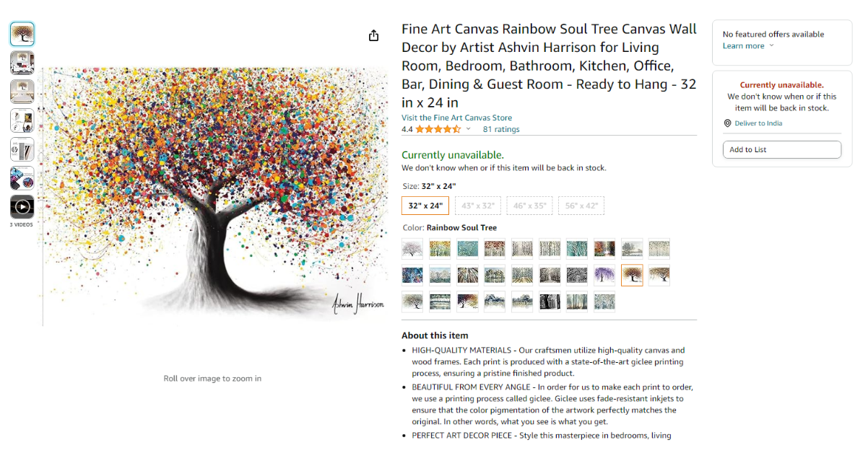
Task: Expand the Learn more chevron
Action: (771, 46)
